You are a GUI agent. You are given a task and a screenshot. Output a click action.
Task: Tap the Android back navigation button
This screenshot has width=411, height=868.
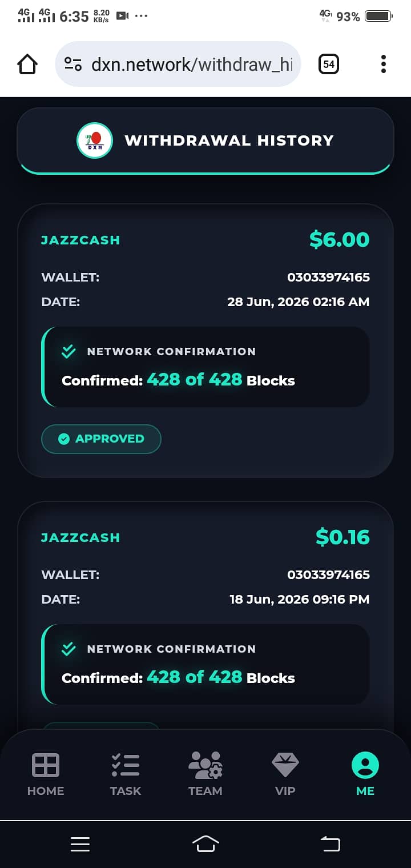point(331,844)
